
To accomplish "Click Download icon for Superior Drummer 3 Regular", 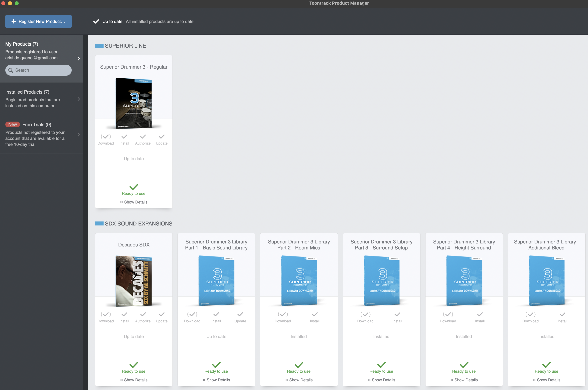I will [x=106, y=137].
